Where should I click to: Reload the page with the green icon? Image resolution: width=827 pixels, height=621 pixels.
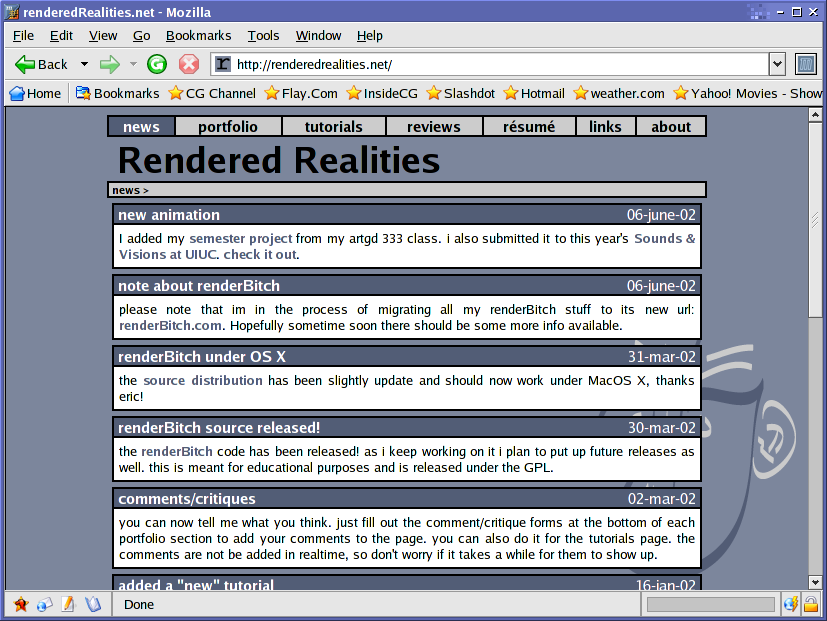click(157, 64)
